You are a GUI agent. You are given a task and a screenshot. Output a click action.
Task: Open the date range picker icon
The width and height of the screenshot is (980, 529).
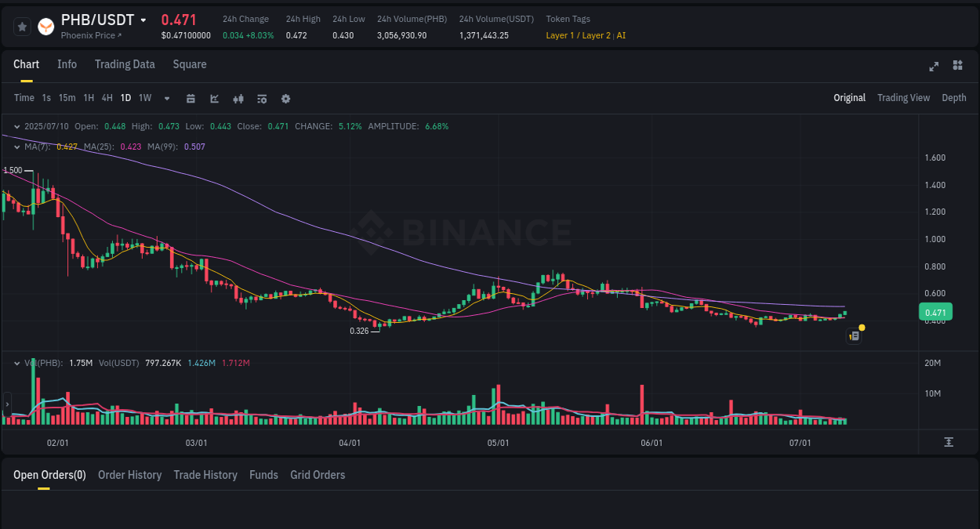[191, 99]
